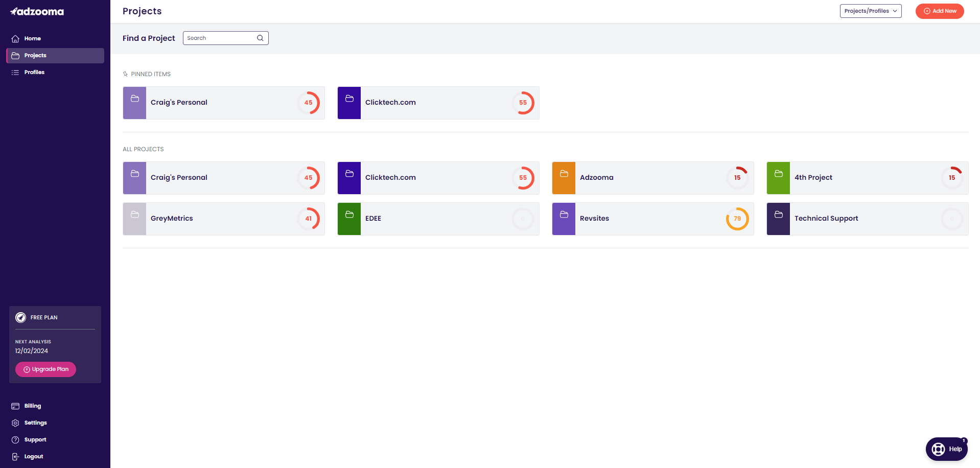Click the plus icon in Add New
Screen dimensions: 980x468
pos(927,11)
